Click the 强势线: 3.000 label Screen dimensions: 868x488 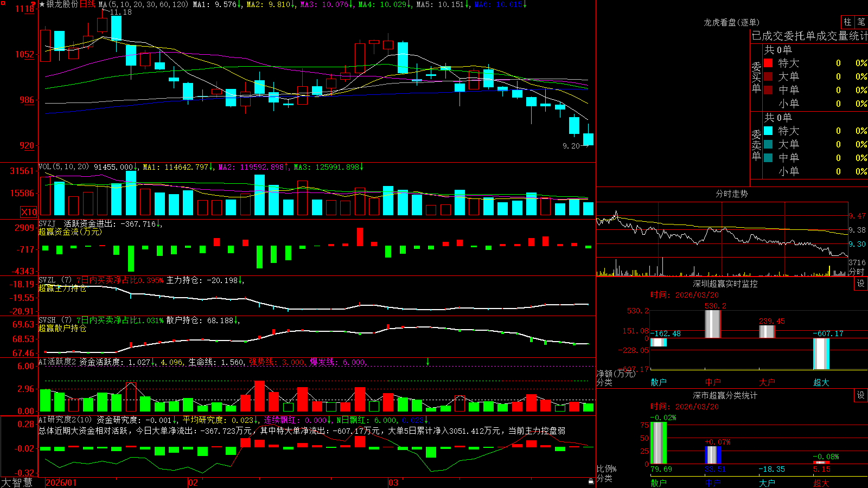pos(277,362)
